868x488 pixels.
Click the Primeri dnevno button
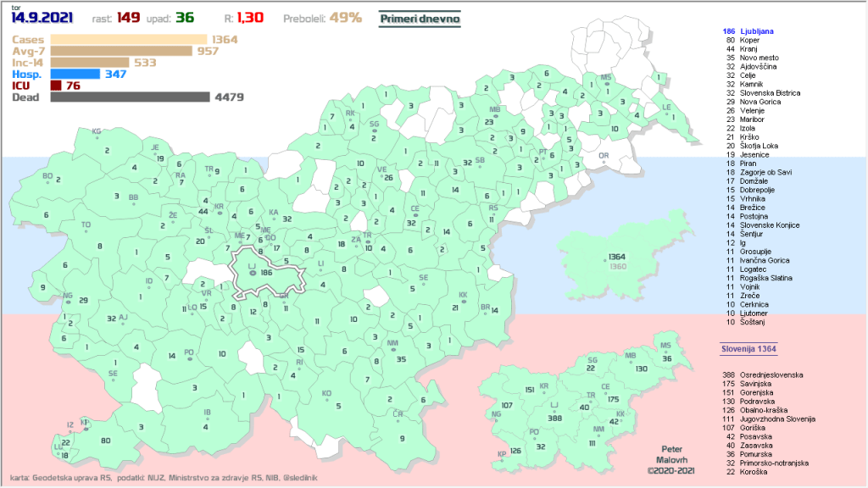(420, 18)
